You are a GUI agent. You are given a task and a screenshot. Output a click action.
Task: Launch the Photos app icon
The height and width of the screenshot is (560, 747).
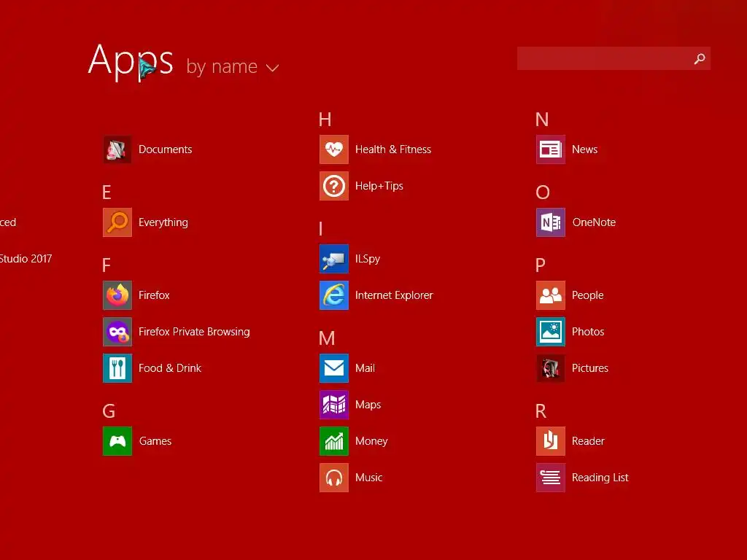pos(551,332)
